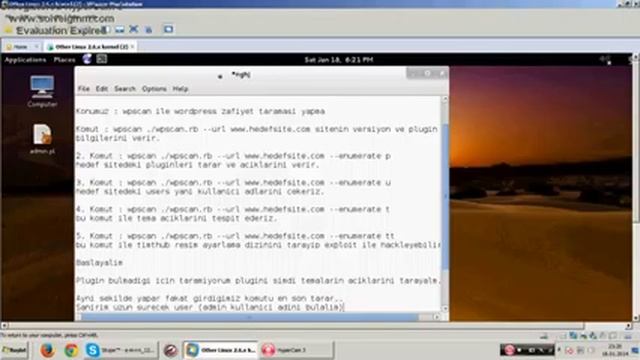Open the Search menu in text editor
This screenshot has width=640, height=360.
124,89
